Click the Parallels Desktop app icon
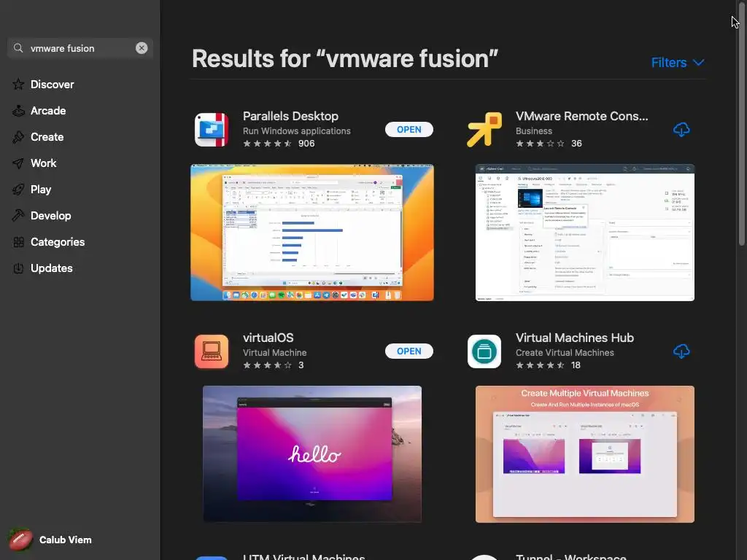The height and width of the screenshot is (560, 747). pos(212,130)
